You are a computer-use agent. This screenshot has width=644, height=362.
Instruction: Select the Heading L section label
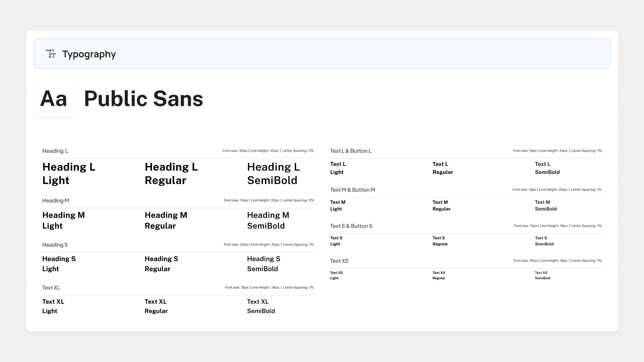(55, 151)
